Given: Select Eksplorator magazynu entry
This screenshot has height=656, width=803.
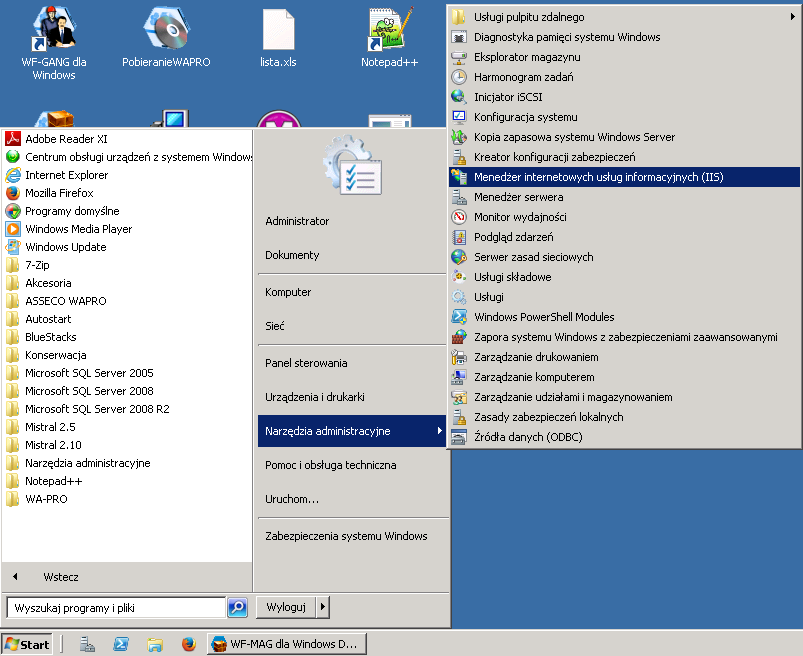Looking at the screenshot, I should (624, 57).
